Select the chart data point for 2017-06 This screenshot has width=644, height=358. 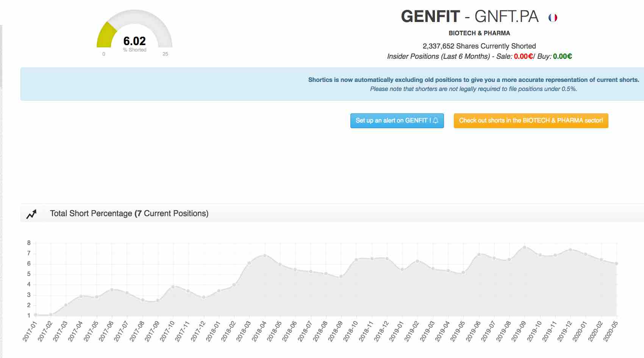click(112, 290)
